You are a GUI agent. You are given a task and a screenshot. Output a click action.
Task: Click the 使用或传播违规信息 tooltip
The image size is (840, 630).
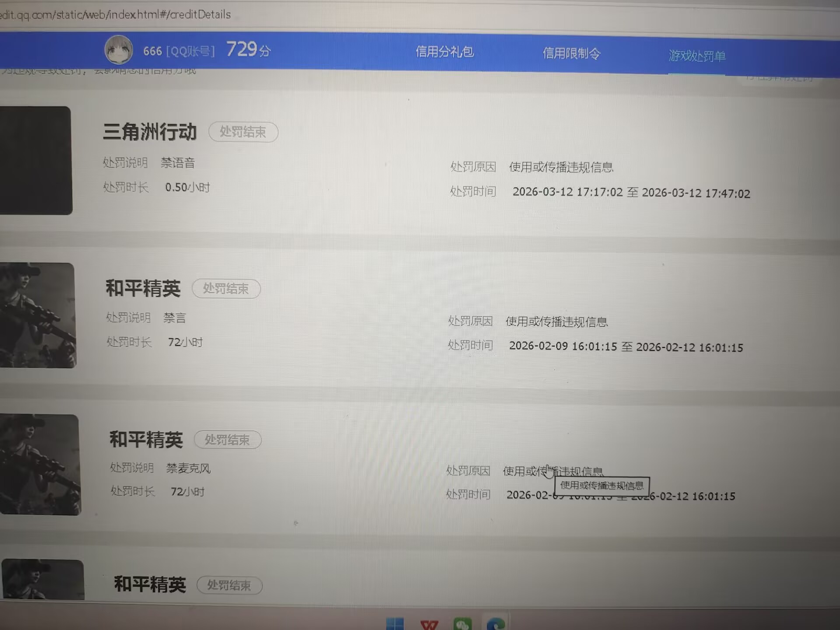[602, 485]
